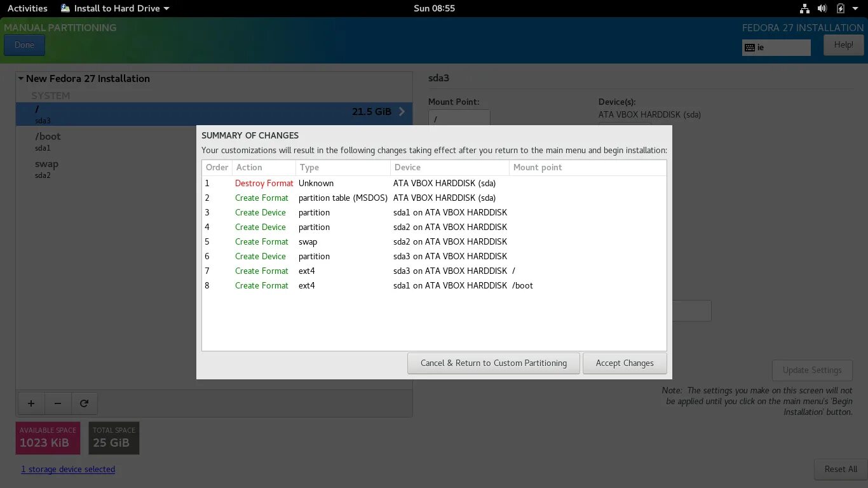The width and height of the screenshot is (868, 488).
Task: Click the Install to Hard Drive disk icon
Action: (x=65, y=8)
